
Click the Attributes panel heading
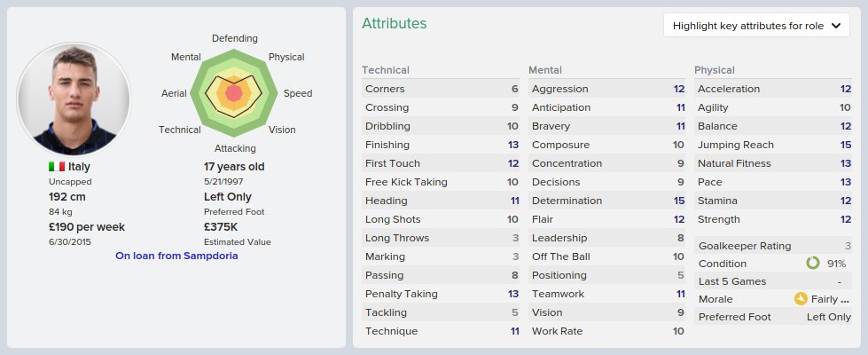[394, 24]
